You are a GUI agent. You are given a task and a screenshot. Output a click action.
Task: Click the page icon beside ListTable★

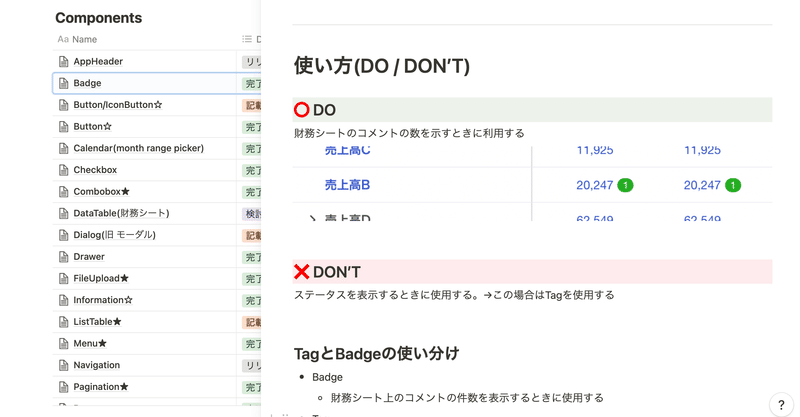click(63, 322)
